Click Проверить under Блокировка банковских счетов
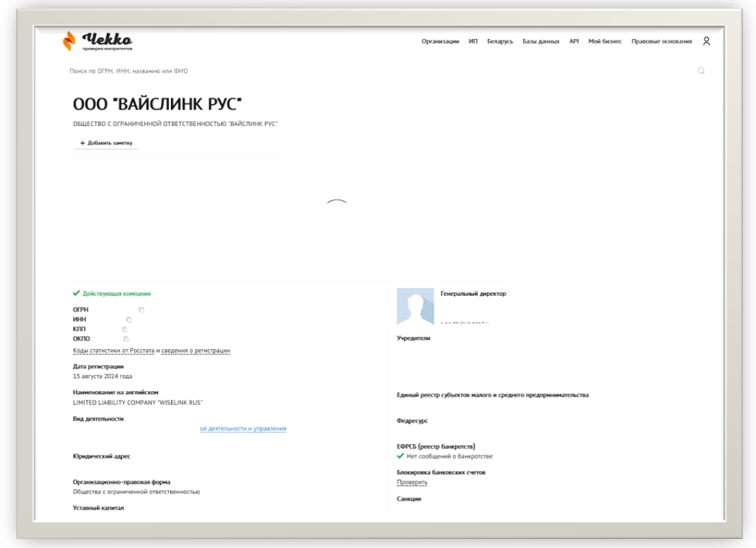This screenshot has width=756, height=548. [412, 482]
